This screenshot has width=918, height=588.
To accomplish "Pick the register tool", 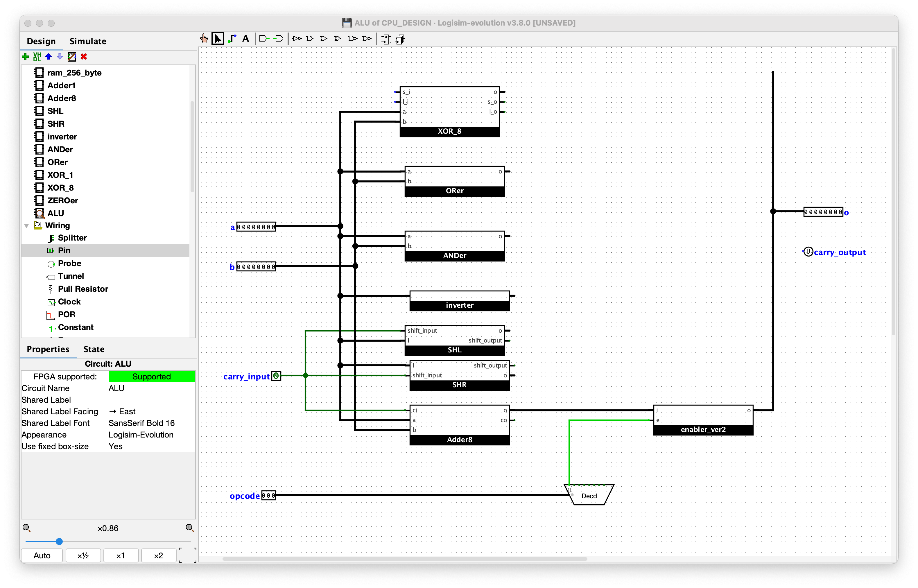I will 400,39.
